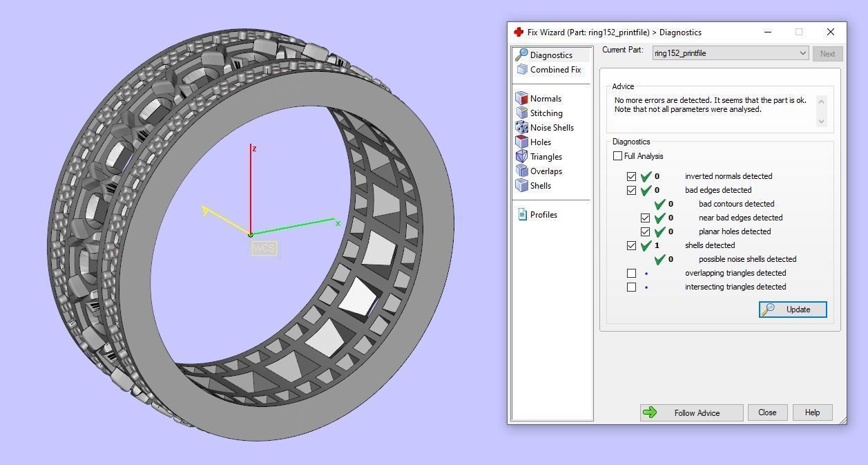Expand the Current Part dropdown
Screen dimensions: 868x465
802,53
